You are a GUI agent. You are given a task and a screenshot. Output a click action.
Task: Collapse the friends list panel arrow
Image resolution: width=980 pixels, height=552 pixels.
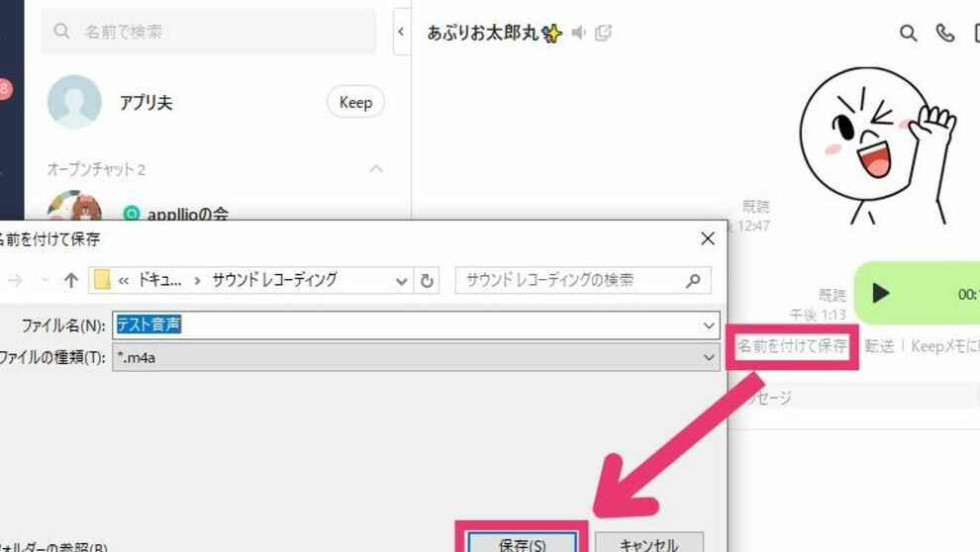401,32
